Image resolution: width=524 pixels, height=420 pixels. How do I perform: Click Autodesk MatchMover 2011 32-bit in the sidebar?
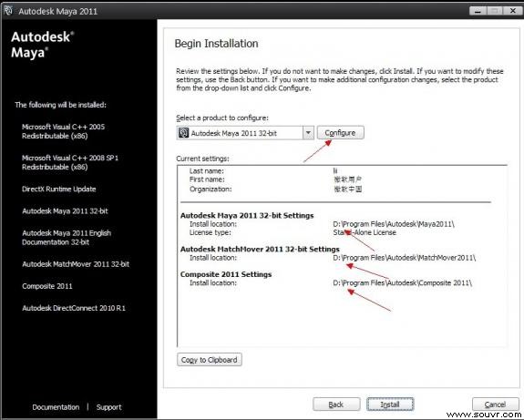click(x=76, y=264)
